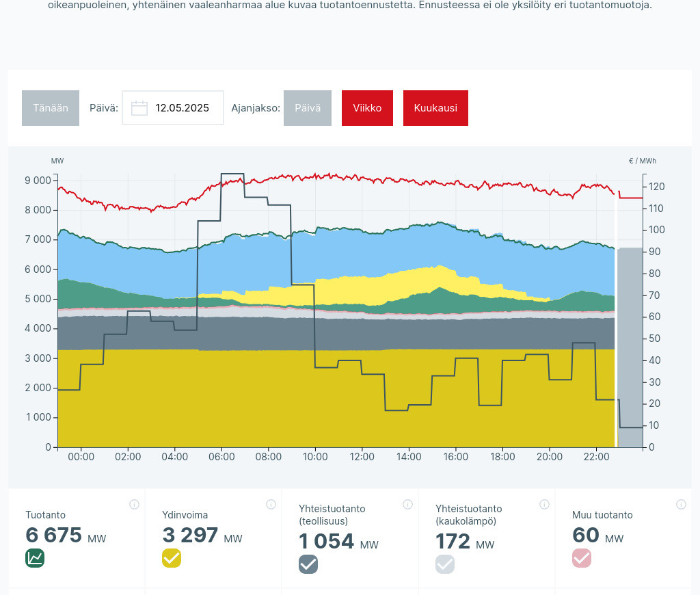This screenshot has height=595, width=700.
Task: Click the calendar icon in date field
Action: point(139,108)
